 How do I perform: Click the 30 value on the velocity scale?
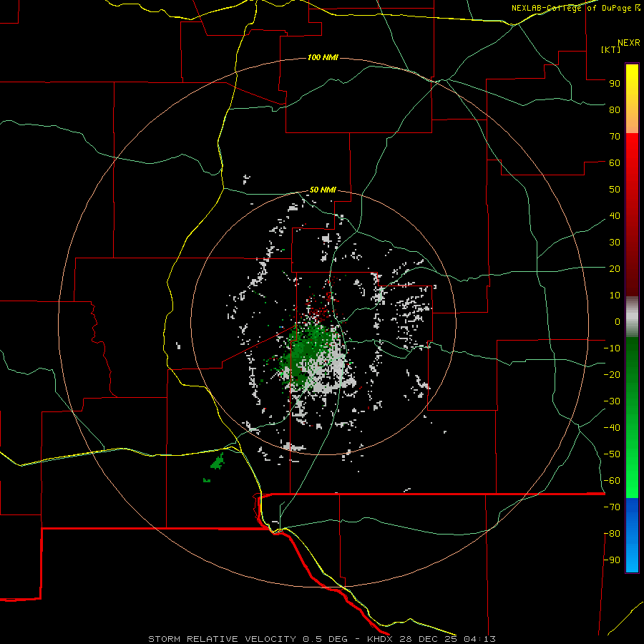click(615, 243)
